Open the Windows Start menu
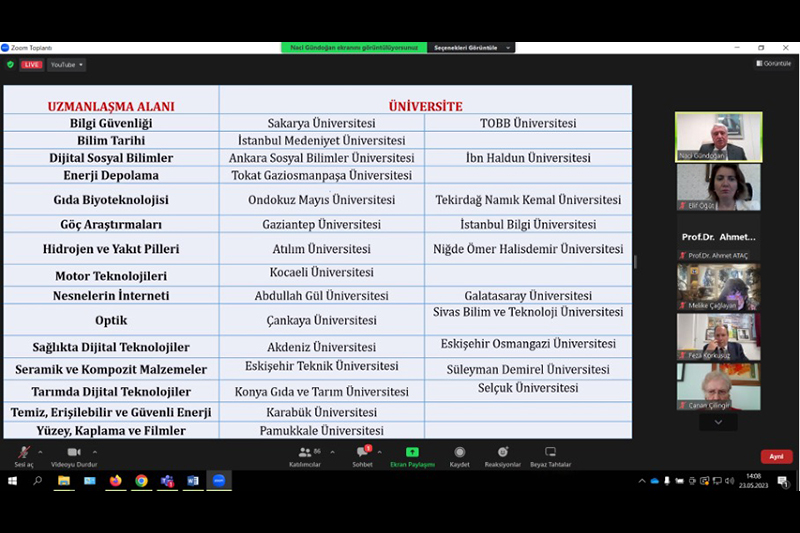This screenshot has width=800, height=533. (x=12, y=481)
